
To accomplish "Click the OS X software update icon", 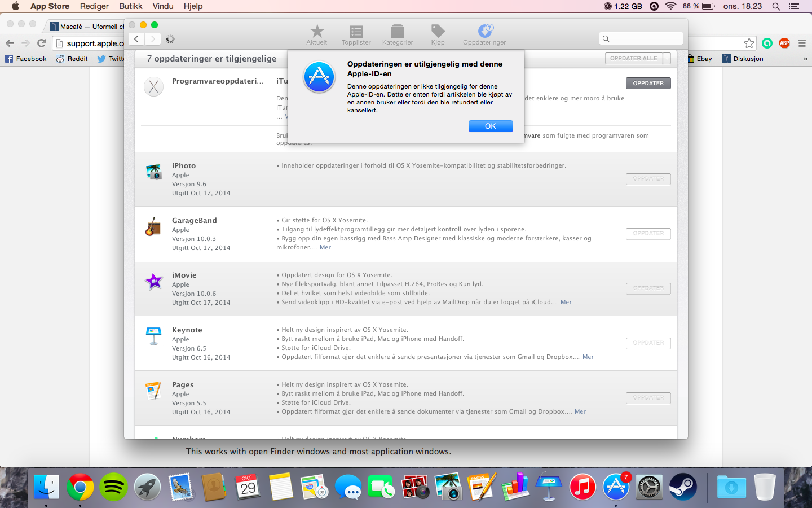I will pyautogui.click(x=154, y=87).
